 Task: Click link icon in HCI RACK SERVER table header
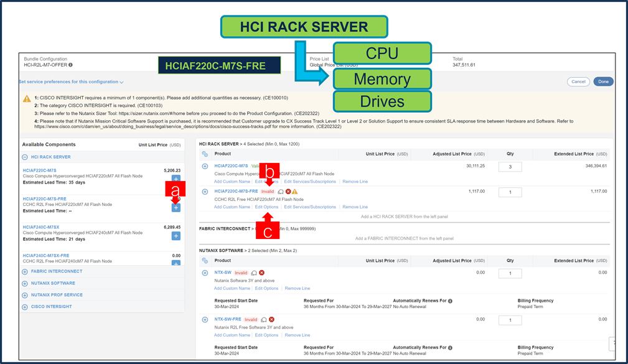(x=205, y=154)
